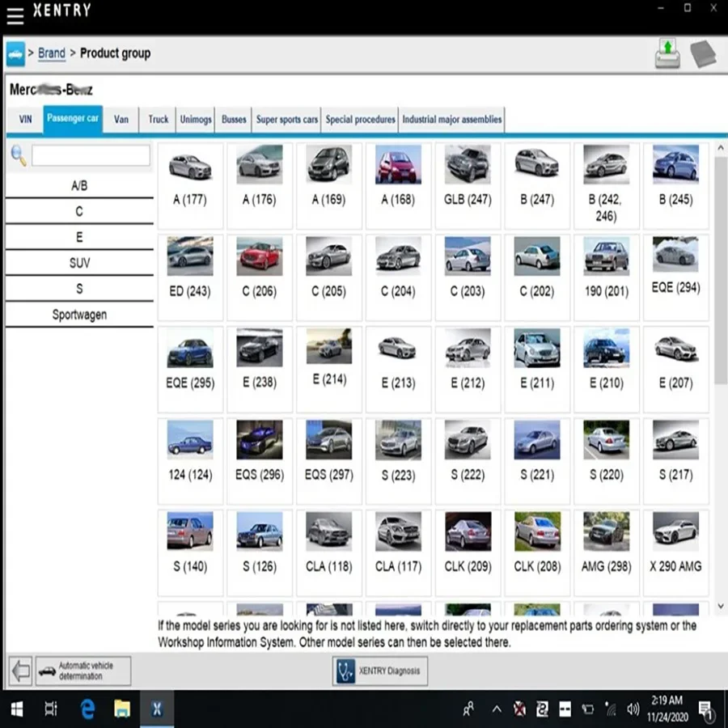728x728 pixels.
Task: Filter by the E class category
Action: click(79, 237)
